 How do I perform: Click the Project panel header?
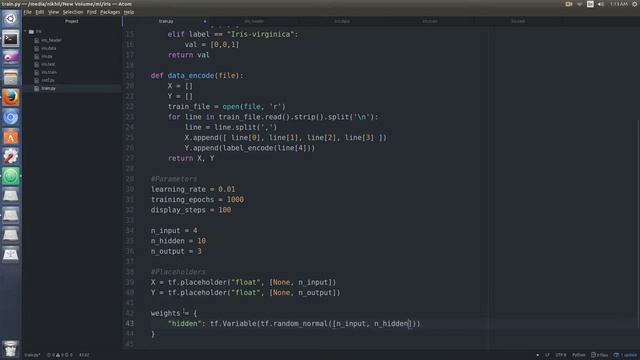(72, 21)
